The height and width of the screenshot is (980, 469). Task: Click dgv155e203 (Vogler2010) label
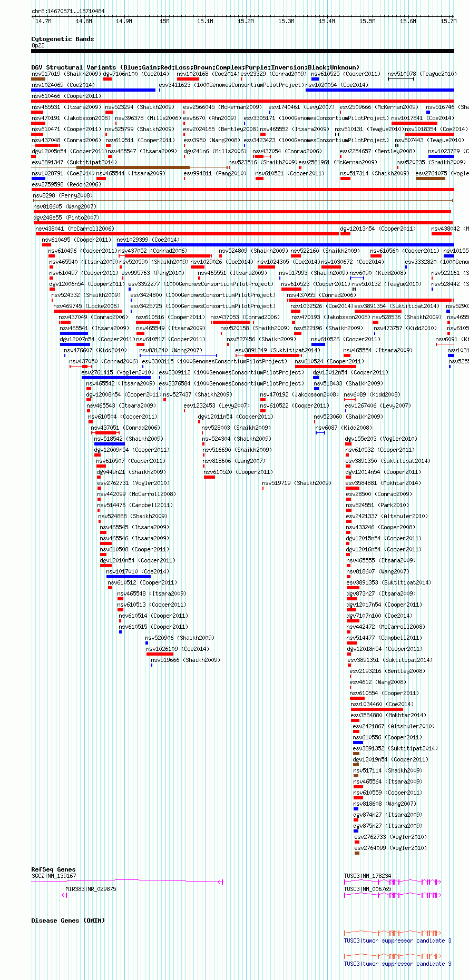pyautogui.click(x=381, y=439)
